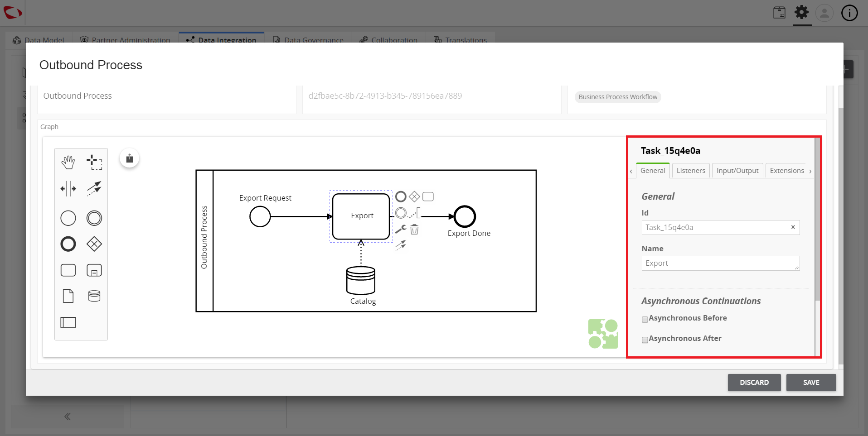Click the bpmn.io logo in canvas
The height and width of the screenshot is (436, 868).
point(603,334)
